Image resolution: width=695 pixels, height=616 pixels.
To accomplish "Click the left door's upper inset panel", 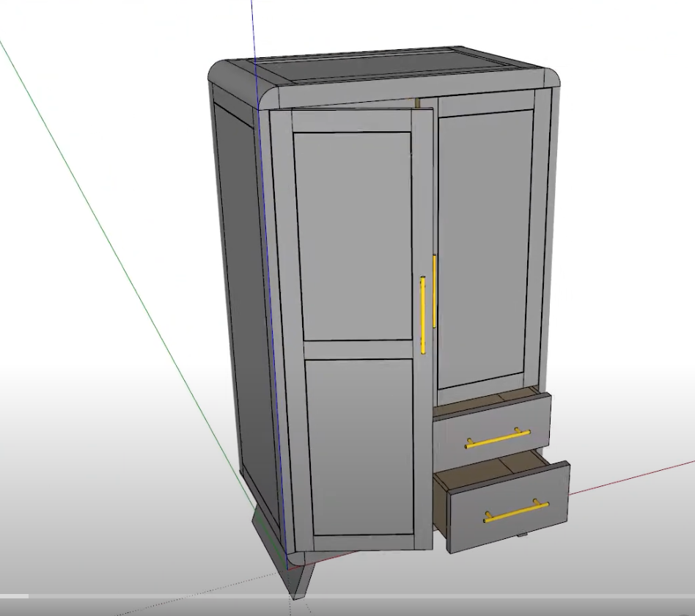I will pos(353,235).
